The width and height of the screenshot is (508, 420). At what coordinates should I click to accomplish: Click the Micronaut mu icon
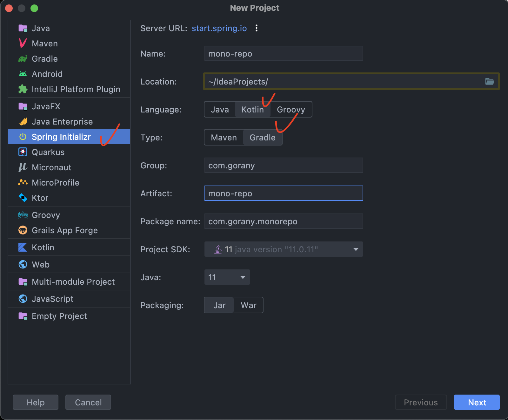(23, 167)
